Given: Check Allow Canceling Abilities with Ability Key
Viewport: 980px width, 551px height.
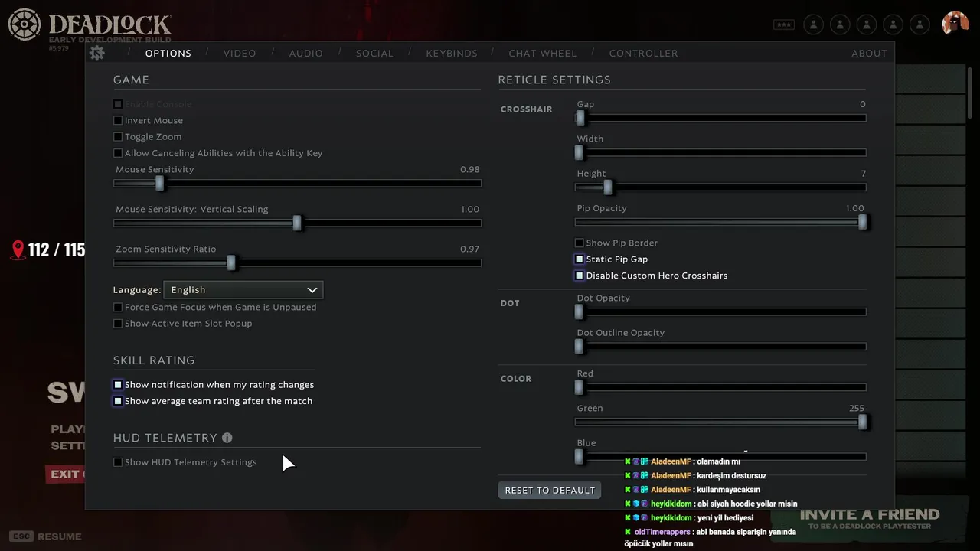Looking at the screenshot, I should coord(118,153).
